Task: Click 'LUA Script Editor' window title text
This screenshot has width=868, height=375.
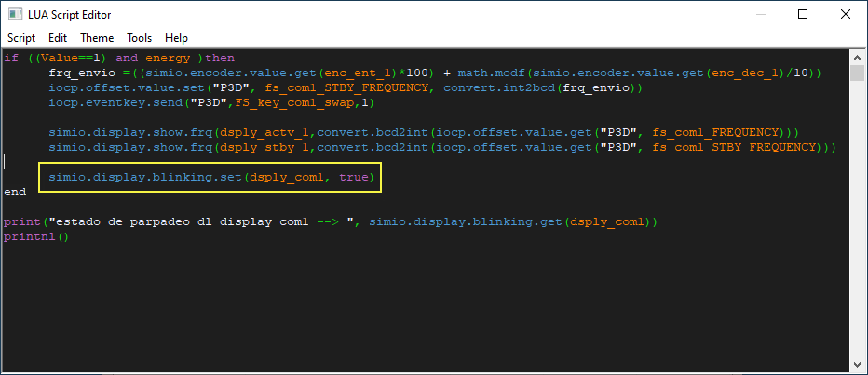Action: [x=70, y=15]
